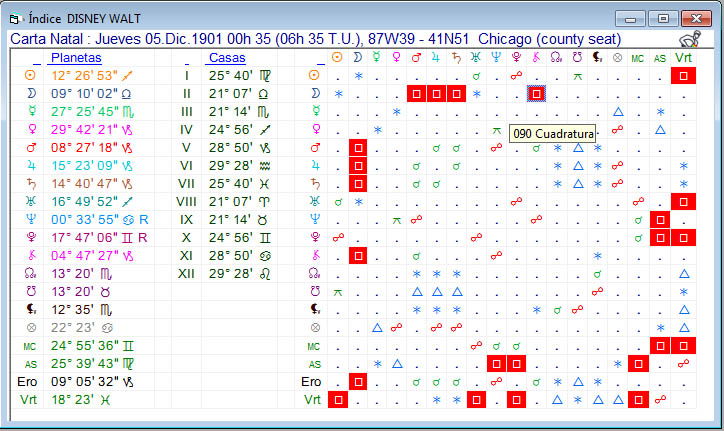Click the Chiron column header in the aspect grid
The image size is (724, 431).
536,57
